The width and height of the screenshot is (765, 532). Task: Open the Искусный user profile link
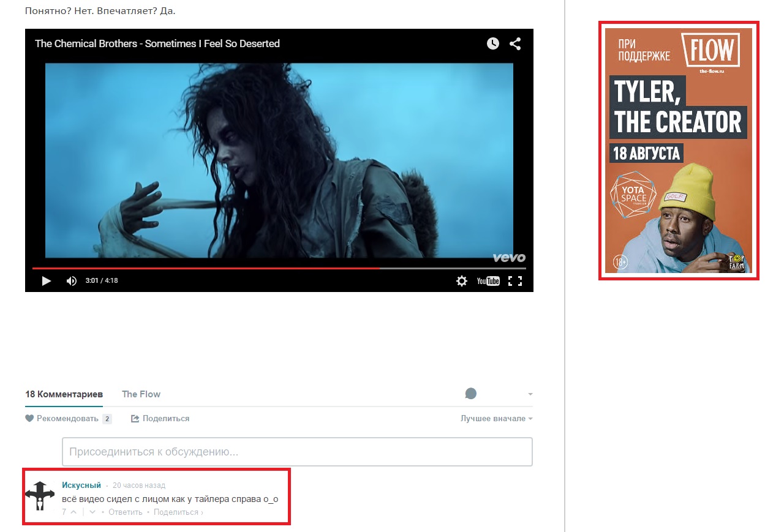coord(81,485)
